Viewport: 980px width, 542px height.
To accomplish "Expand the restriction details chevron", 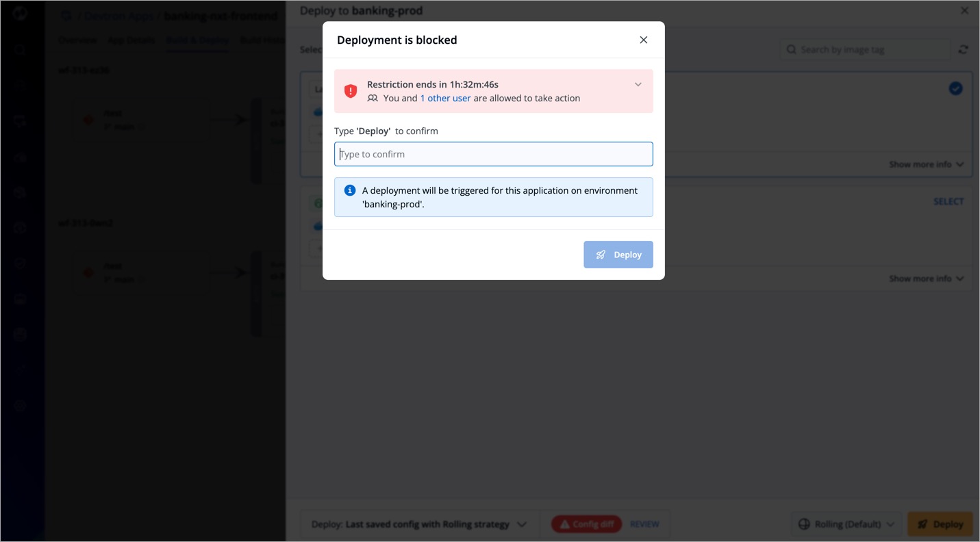I will 638,85.
